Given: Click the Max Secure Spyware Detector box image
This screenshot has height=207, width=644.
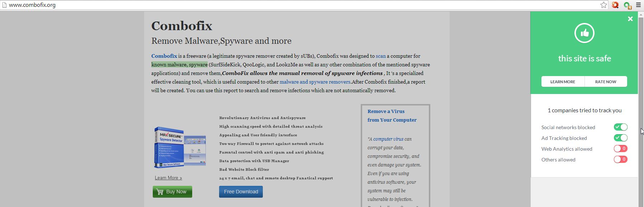Looking at the screenshot, I should (x=180, y=147).
